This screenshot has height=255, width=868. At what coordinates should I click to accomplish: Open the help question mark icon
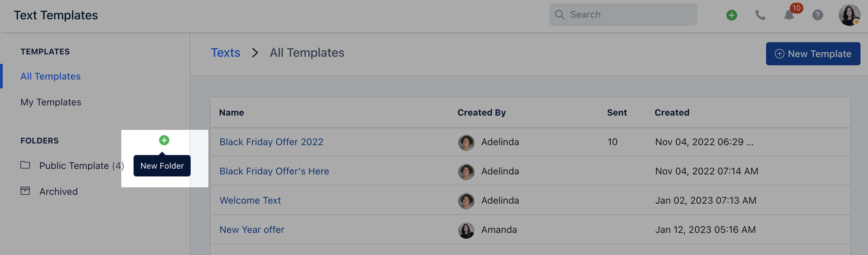[817, 15]
